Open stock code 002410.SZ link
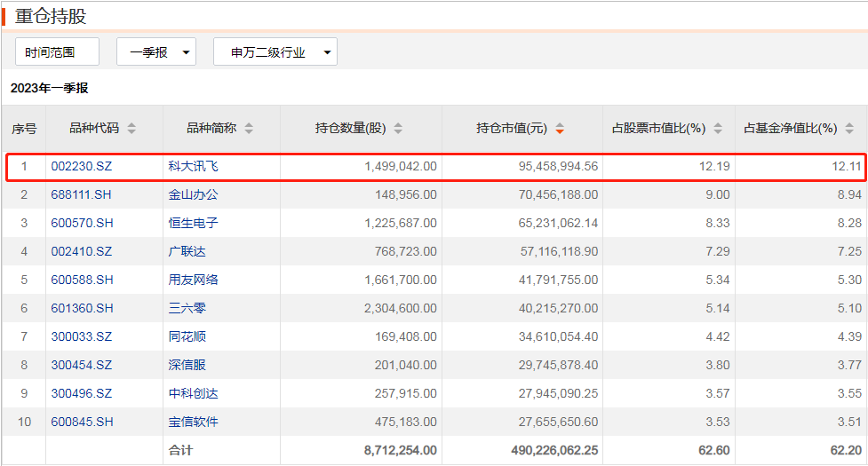 [x=82, y=251]
